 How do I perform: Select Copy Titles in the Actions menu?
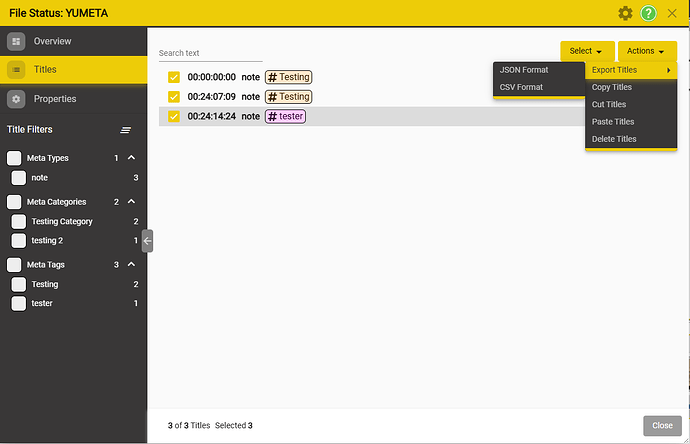tap(612, 87)
